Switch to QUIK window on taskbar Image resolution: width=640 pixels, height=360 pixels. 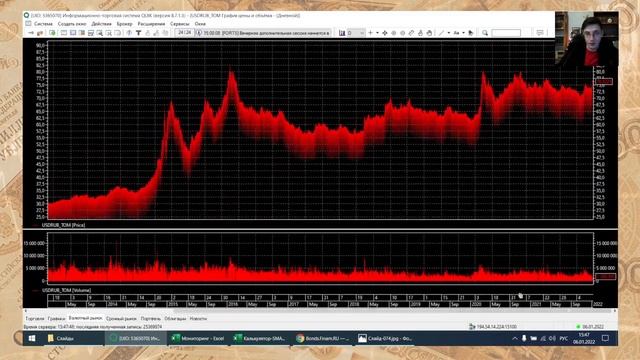[x=136, y=338]
